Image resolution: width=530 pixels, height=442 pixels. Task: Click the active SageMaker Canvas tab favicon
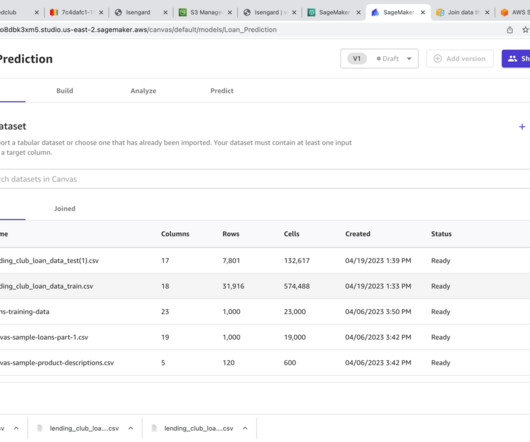375,13
